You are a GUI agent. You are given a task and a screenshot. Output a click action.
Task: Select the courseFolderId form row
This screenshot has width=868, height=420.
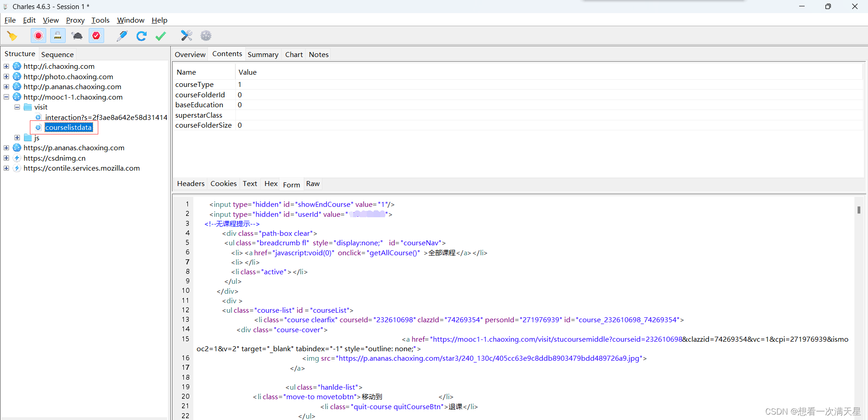518,95
